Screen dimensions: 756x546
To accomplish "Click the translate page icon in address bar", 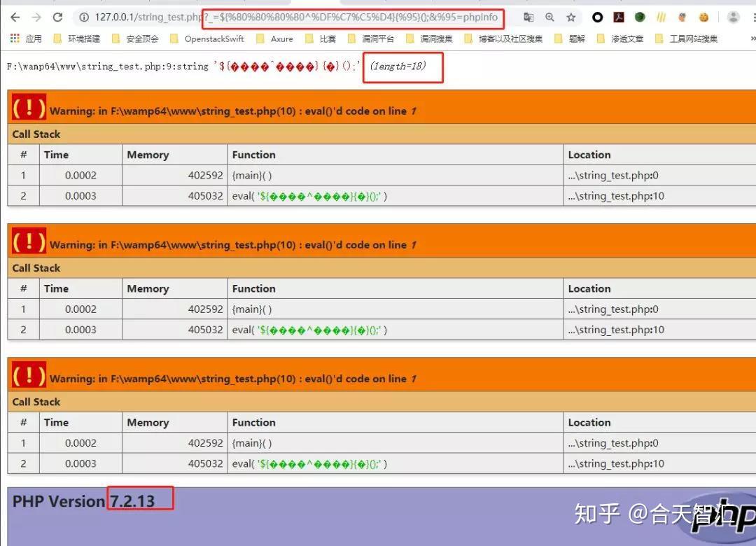I will coord(528,17).
